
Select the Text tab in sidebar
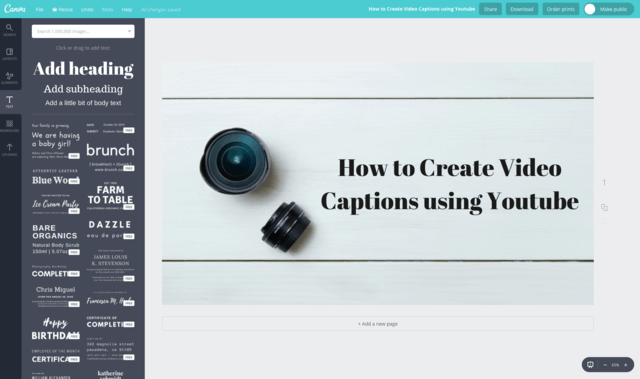(9, 102)
